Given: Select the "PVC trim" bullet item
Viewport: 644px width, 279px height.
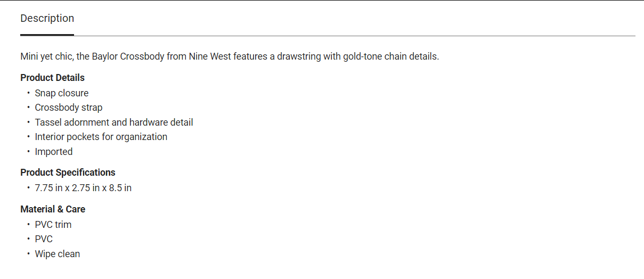Looking at the screenshot, I should (53, 225).
